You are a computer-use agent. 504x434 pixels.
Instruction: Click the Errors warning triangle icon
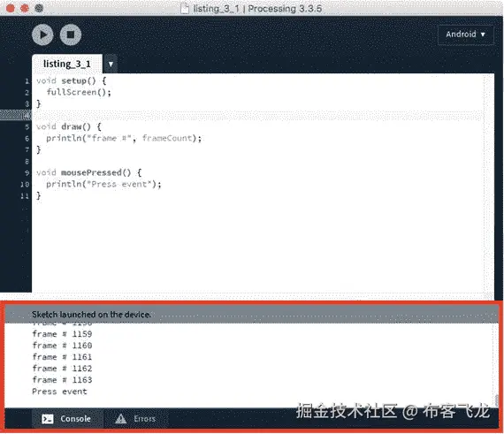121,418
